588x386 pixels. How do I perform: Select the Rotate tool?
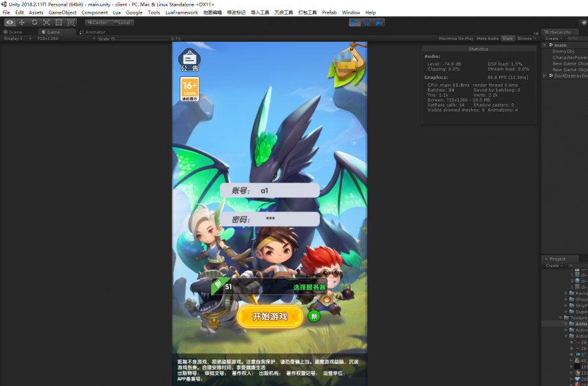34,22
